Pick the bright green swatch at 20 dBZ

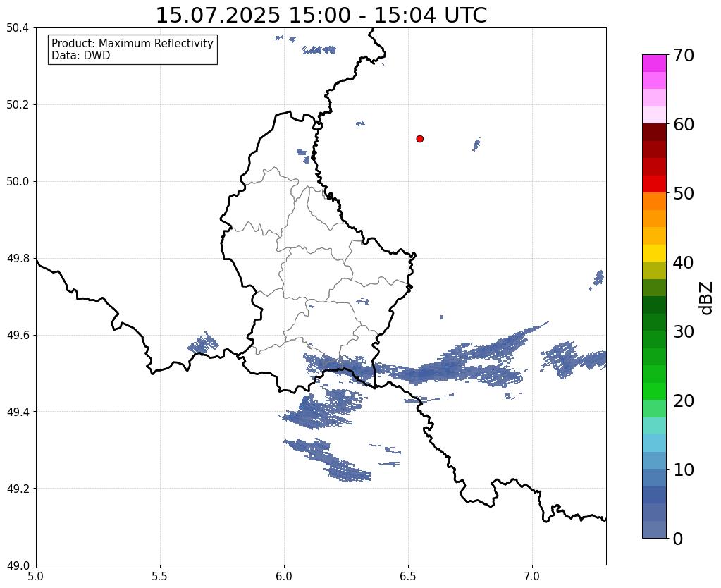click(x=654, y=391)
